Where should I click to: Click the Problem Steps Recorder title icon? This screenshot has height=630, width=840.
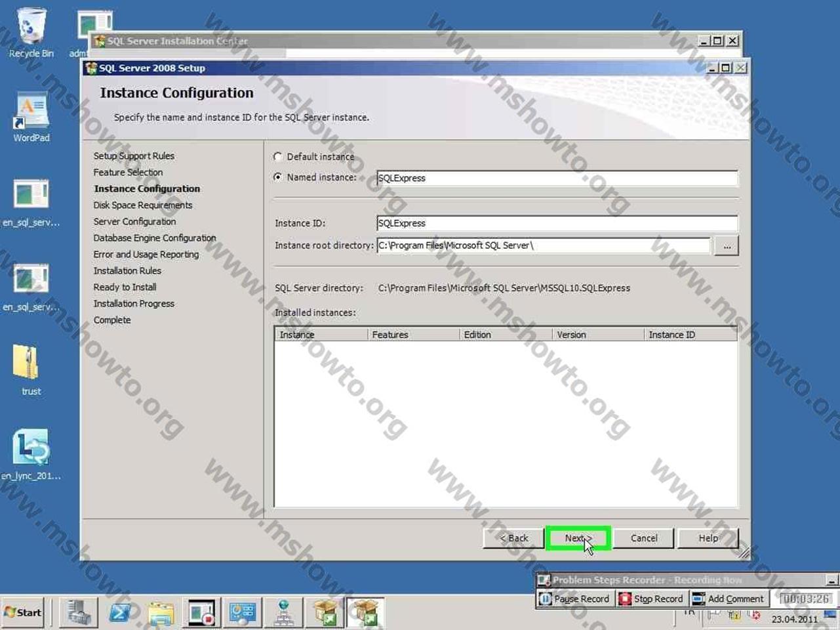pos(544,580)
